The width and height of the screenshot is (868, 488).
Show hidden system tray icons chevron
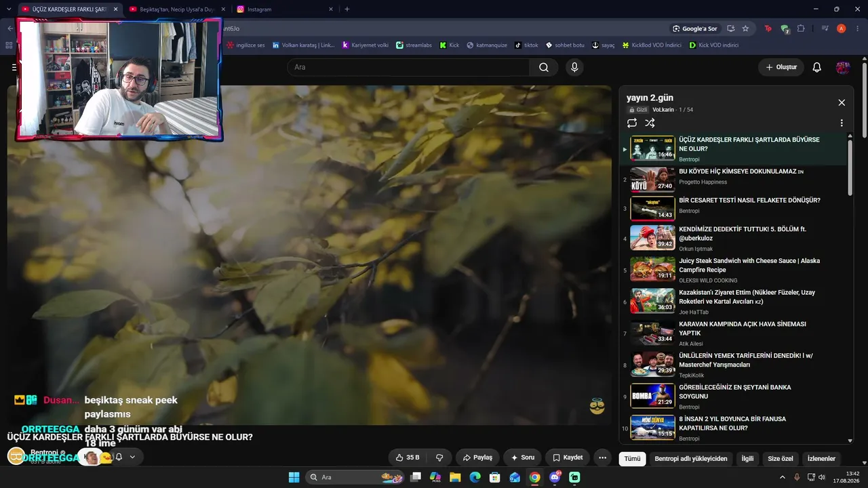(x=782, y=477)
